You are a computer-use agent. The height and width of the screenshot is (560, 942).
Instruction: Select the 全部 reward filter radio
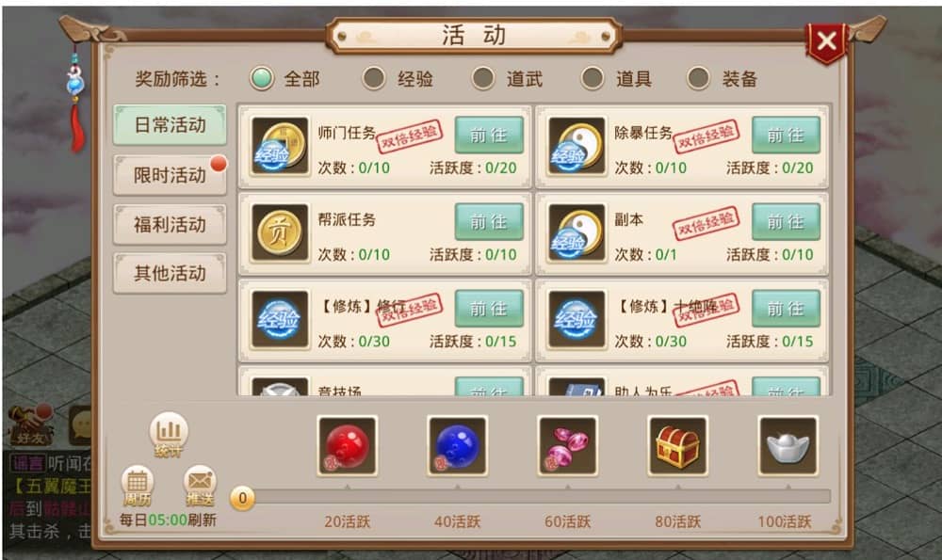click(x=262, y=78)
